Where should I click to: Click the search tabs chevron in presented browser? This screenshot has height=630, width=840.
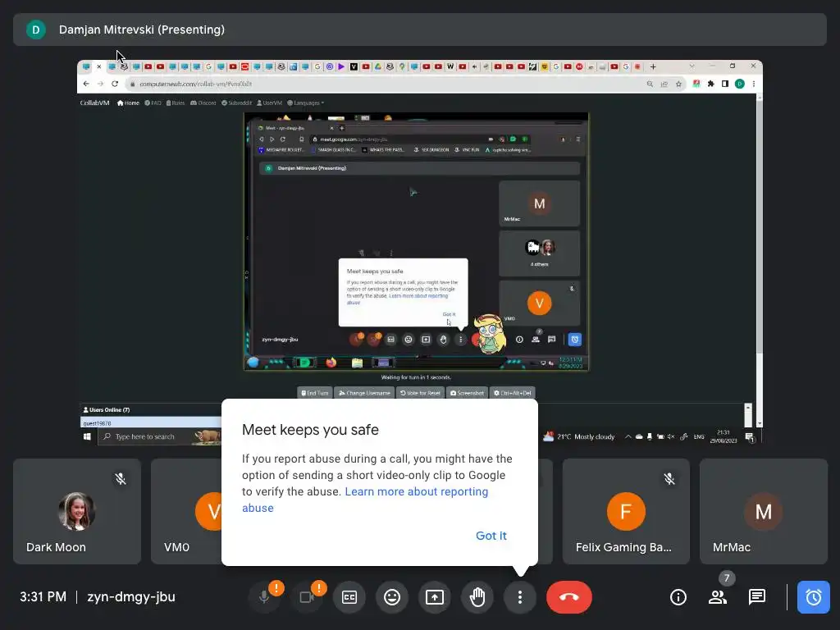pyautogui.click(x=692, y=66)
